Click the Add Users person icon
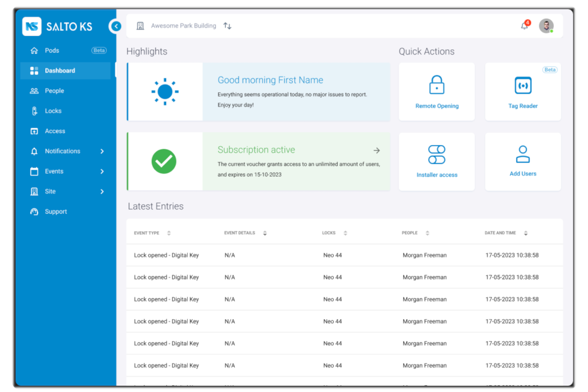 [x=522, y=154]
